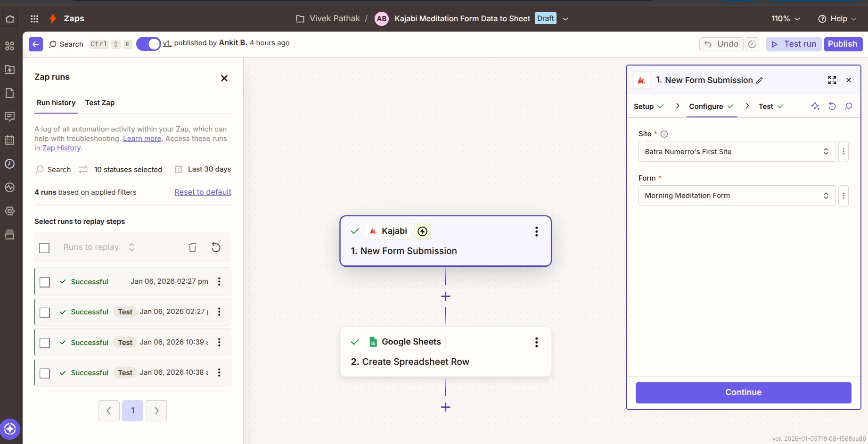The width and height of the screenshot is (868, 444).
Task: Click the search icon in step panel
Action: click(x=849, y=106)
